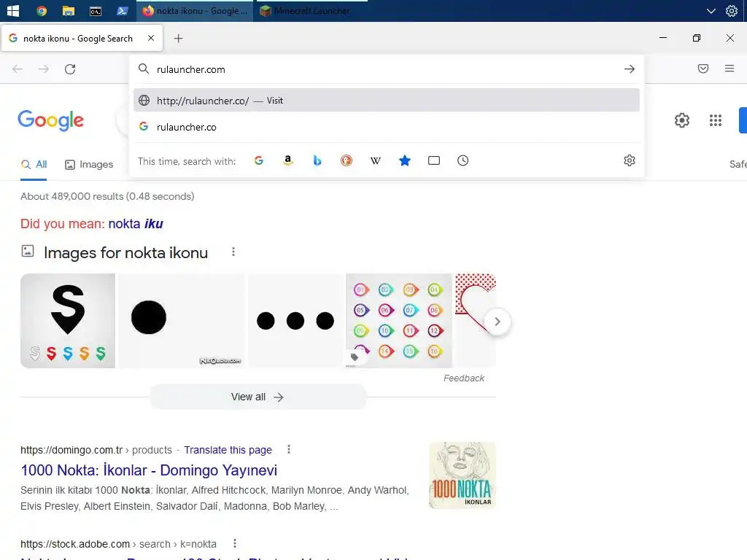Select the All search tab
747x560 pixels.
coord(34,165)
